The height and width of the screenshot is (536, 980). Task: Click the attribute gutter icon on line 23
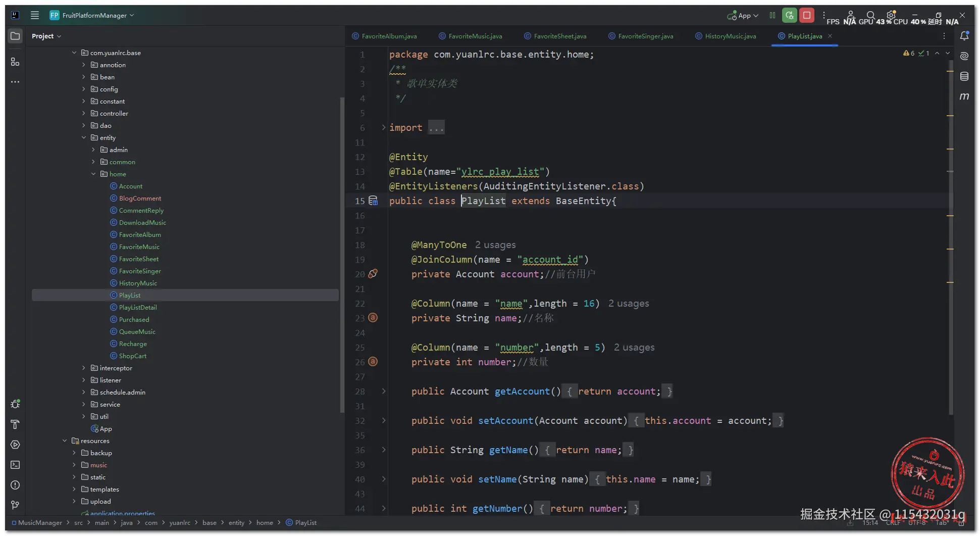point(373,318)
